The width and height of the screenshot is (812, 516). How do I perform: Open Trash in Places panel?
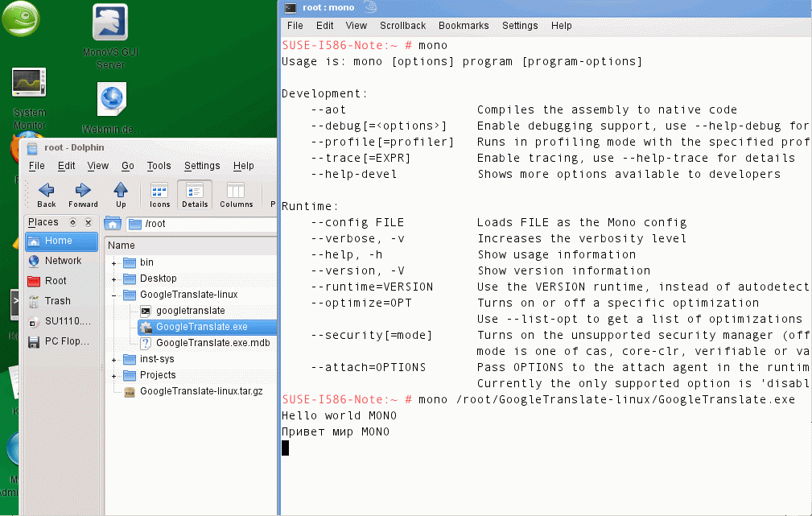[62, 302]
